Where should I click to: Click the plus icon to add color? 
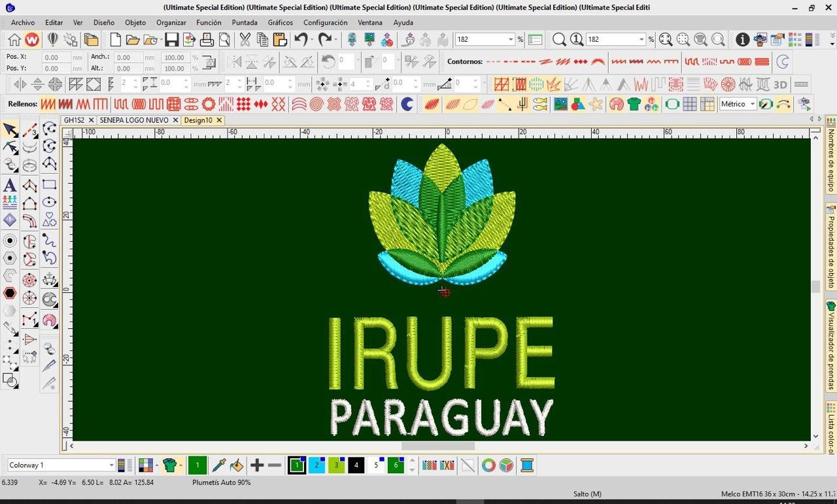click(x=257, y=465)
